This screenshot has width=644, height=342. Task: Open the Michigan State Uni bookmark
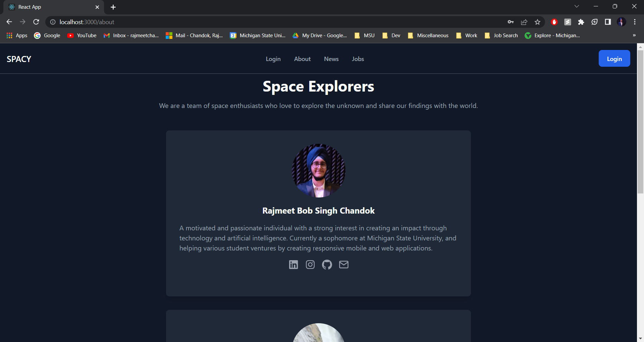258,36
